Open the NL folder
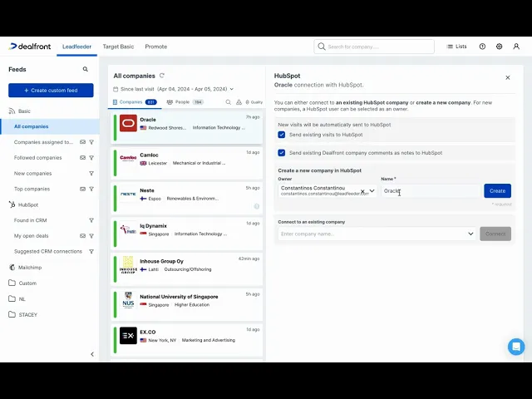Screen dimensions: 532x399 (17, 299)
